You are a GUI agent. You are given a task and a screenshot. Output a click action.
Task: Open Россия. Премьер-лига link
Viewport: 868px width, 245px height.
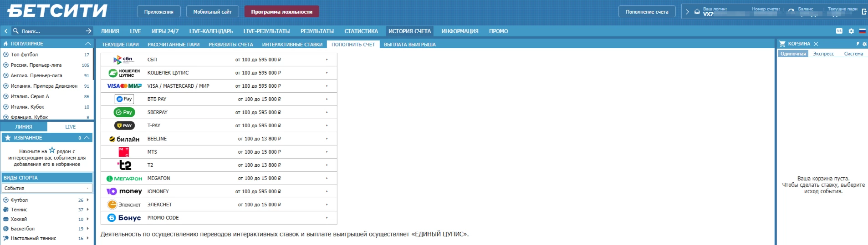click(x=36, y=65)
